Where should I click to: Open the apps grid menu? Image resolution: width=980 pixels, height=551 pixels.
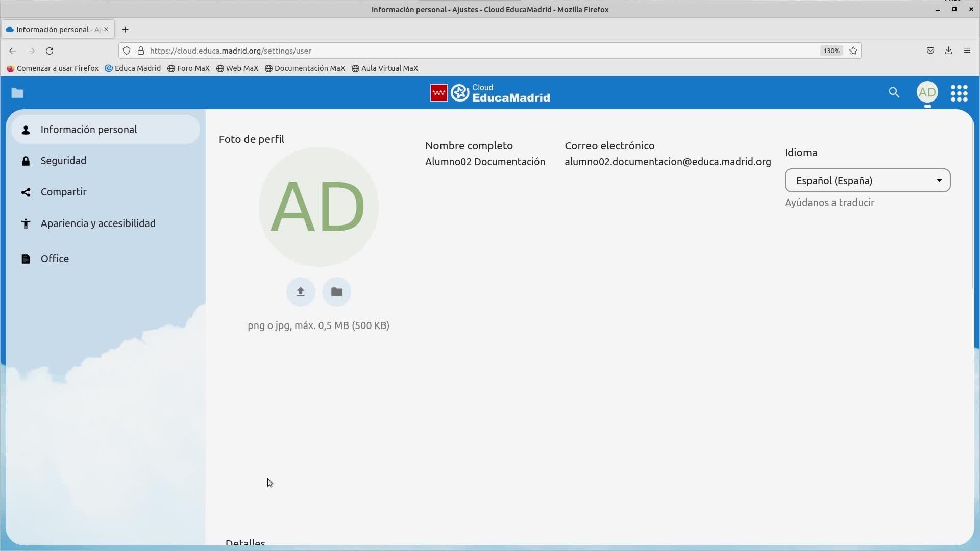[x=959, y=93]
